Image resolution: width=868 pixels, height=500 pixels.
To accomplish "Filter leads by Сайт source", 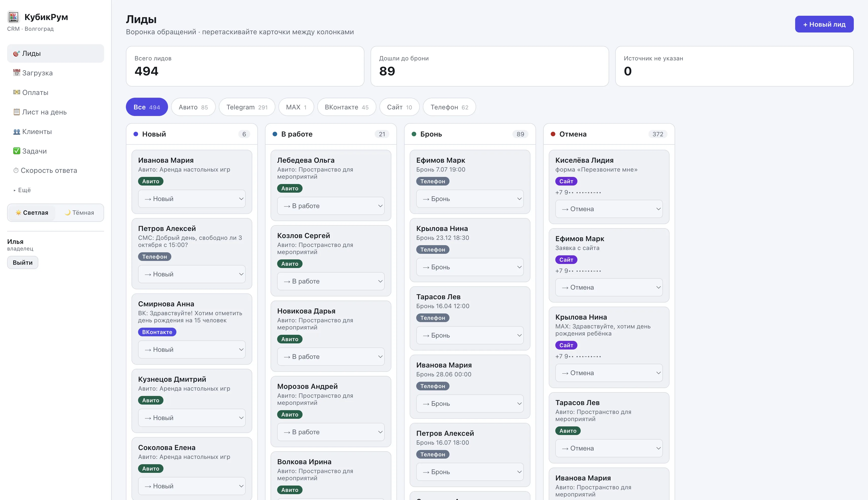I will 399,107.
